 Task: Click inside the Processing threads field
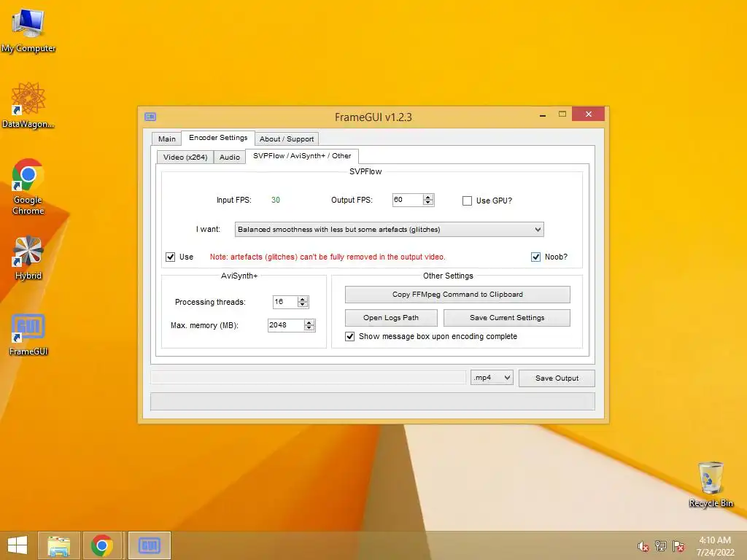pos(285,302)
